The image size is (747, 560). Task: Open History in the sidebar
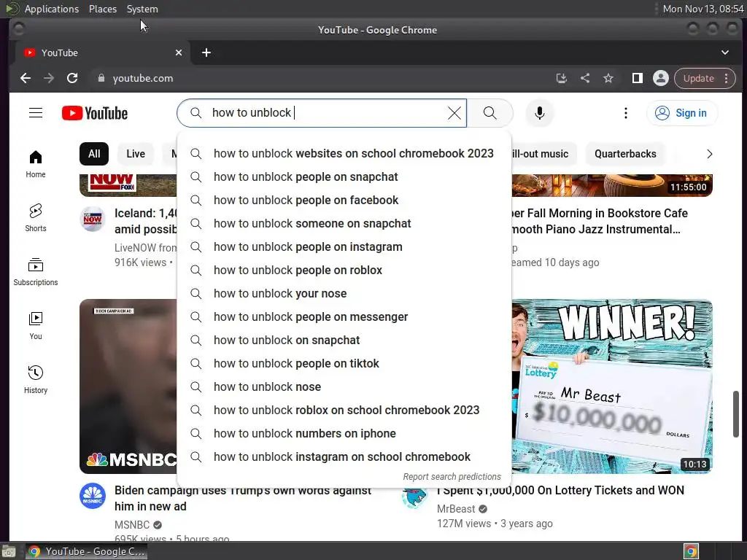[x=36, y=379]
